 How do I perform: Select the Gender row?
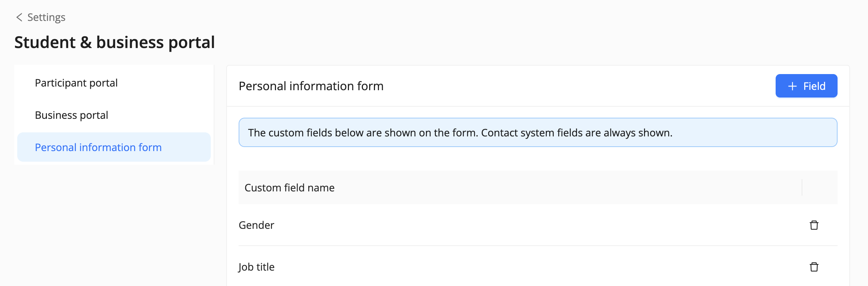(257, 225)
